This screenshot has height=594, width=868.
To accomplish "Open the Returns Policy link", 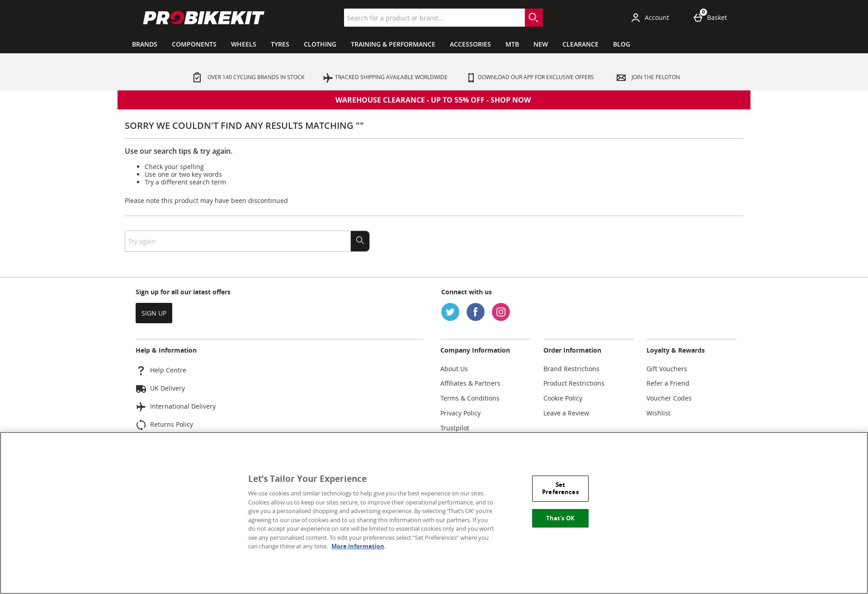I will [171, 424].
